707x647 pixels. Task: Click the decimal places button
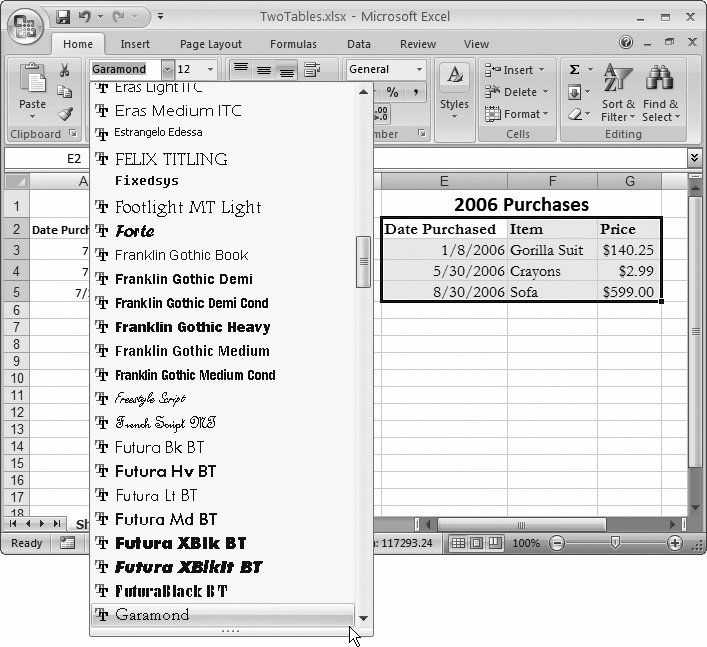click(x=381, y=114)
